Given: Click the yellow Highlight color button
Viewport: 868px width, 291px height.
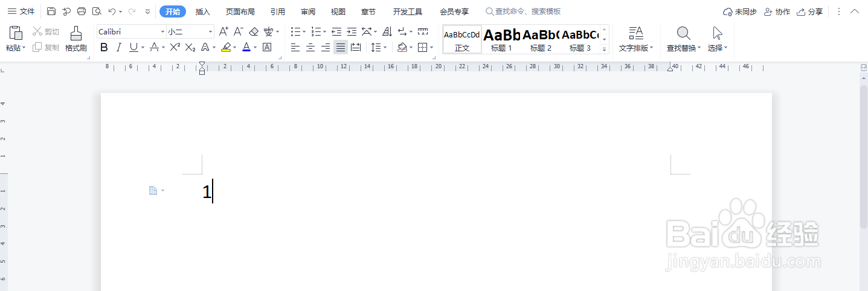Looking at the screenshot, I should pos(226,47).
